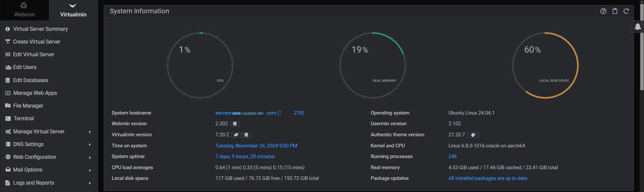644x192 pixels.
Task: Click the Manage Web Apps icon
Action: click(x=8, y=93)
